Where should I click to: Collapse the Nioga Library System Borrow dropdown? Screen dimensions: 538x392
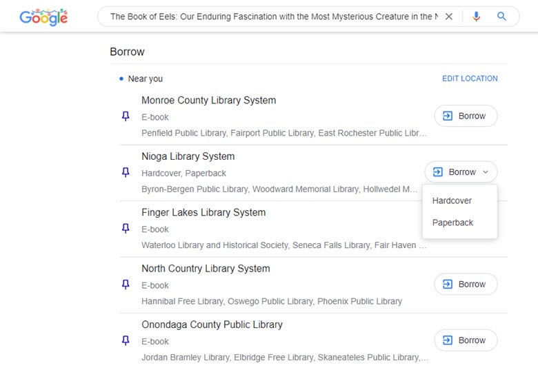click(461, 172)
